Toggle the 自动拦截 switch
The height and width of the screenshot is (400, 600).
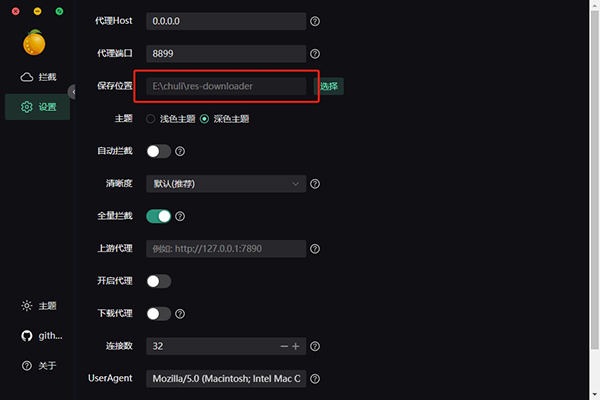click(x=158, y=152)
